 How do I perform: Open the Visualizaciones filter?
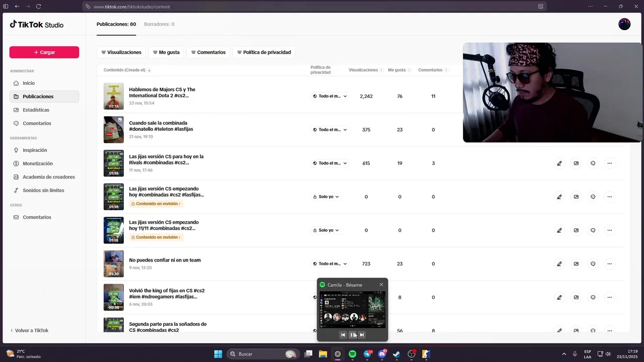121,52
